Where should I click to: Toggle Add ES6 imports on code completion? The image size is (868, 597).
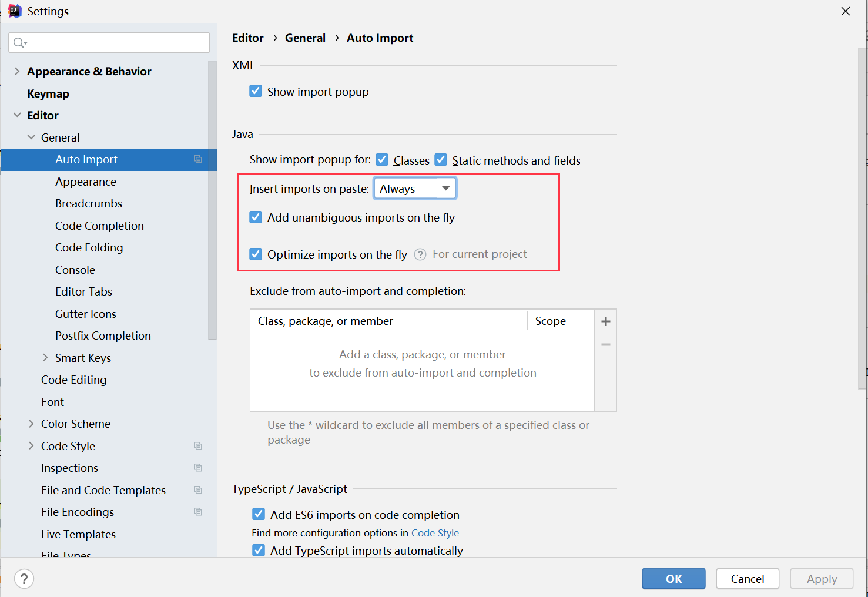coord(259,514)
